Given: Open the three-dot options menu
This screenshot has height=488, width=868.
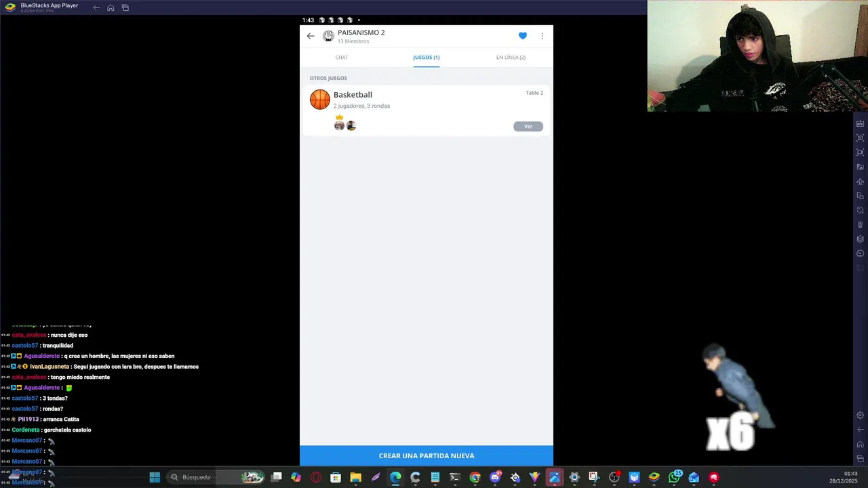Looking at the screenshot, I should [x=542, y=36].
